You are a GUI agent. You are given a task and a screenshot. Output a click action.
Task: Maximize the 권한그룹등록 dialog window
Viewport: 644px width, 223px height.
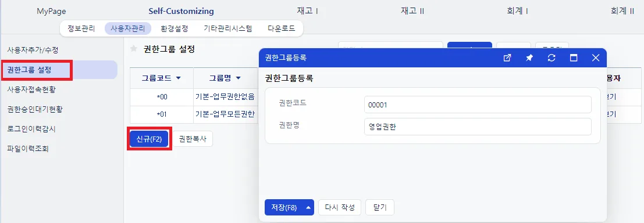click(574, 58)
